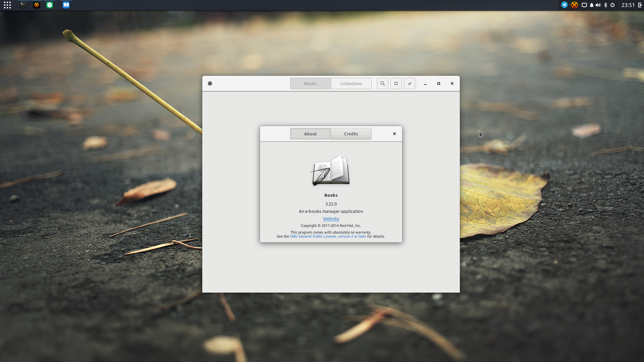Viewport: 644px width, 362px height.
Task: Open the green browser app in the taskbar
Action: click(50, 5)
